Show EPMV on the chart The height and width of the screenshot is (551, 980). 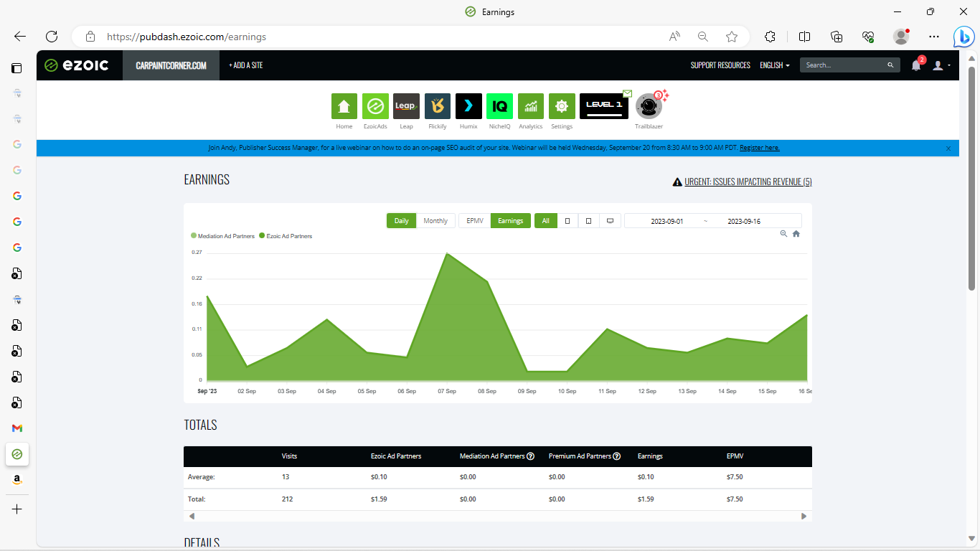pyautogui.click(x=475, y=221)
